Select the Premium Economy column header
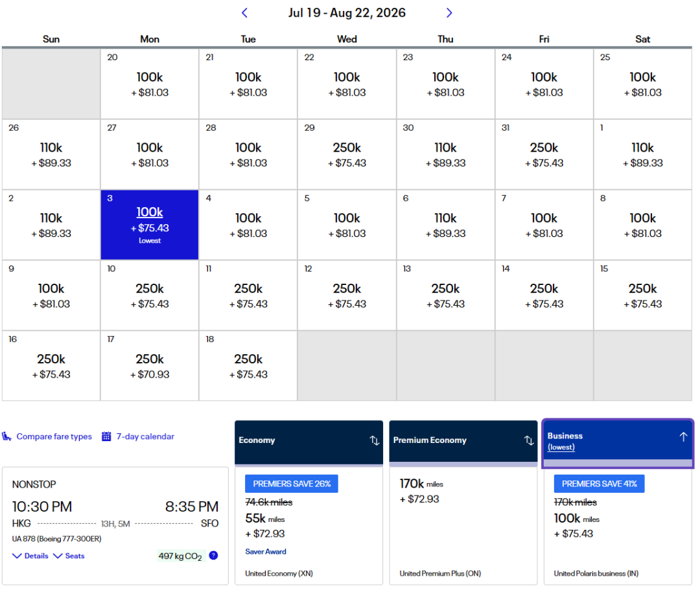Viewport: 700px width, 590px height. [x=430, y=440]
